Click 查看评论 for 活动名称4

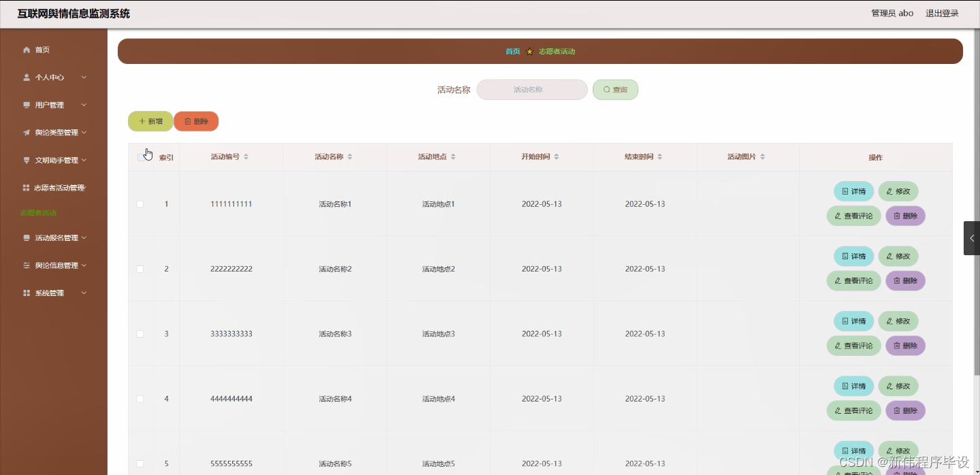[x=854, y=411]
